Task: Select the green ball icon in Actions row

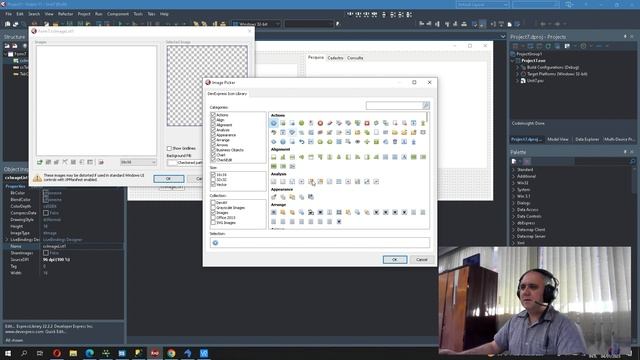Action: click(302, 123)
